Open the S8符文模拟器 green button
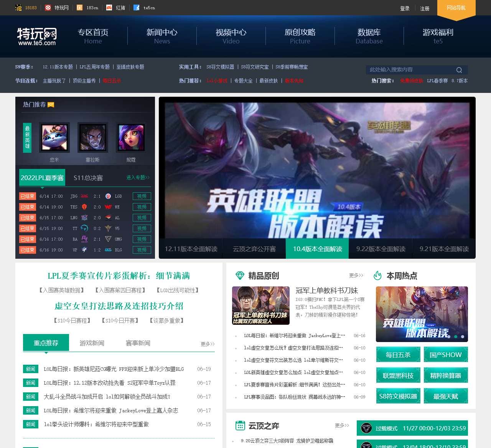The image size is (491, 448). tap(398, 396)
